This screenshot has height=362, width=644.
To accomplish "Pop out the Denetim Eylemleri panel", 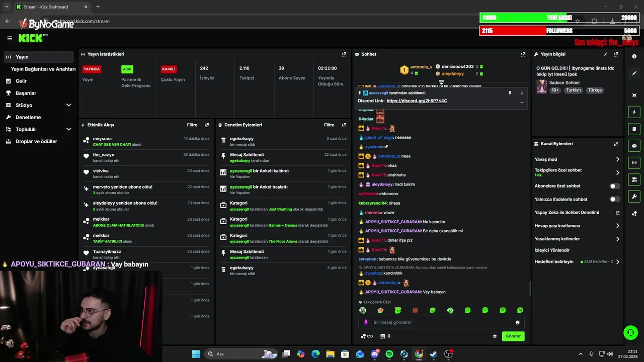I will pyautogui.click(x=344, y=125).
